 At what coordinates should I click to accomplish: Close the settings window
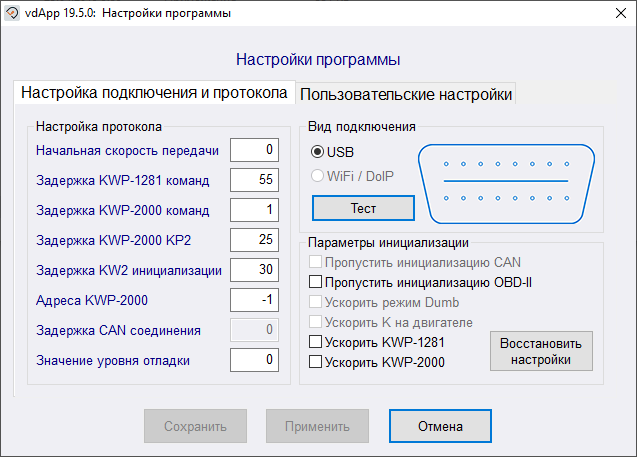[613, 14]
